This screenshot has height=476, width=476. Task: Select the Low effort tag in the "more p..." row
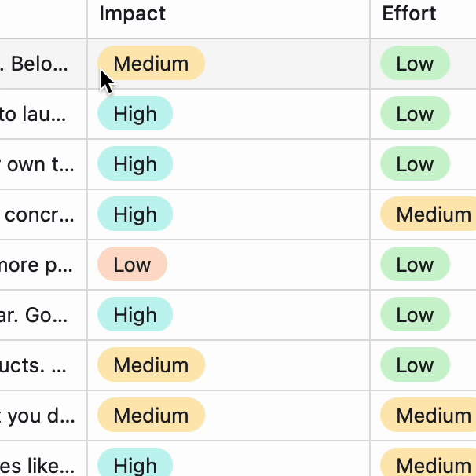point(415,265)
